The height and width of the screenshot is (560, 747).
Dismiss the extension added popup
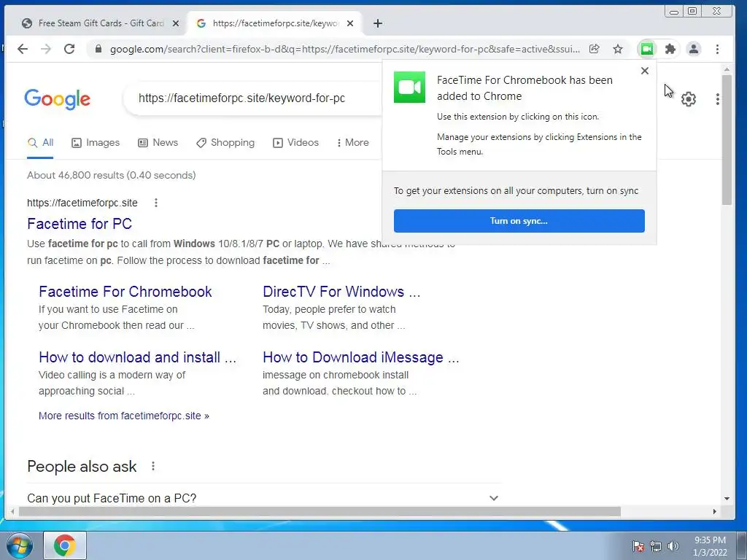(x=645, y=71)
